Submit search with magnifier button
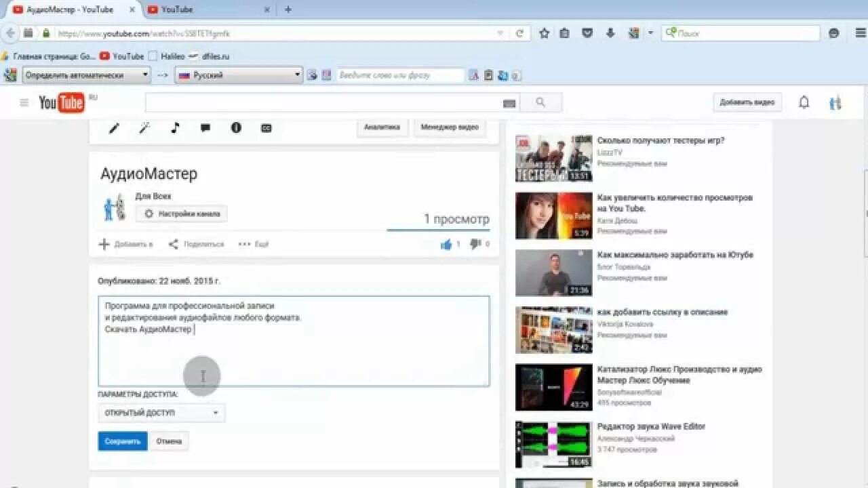Image resolution: width=868 pixels, height=488 pixels. [x=540, y=102]
